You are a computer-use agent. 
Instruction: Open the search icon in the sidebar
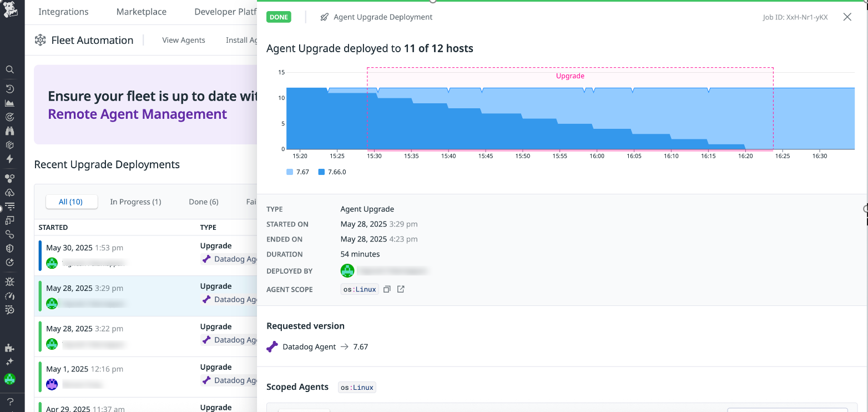9,69
